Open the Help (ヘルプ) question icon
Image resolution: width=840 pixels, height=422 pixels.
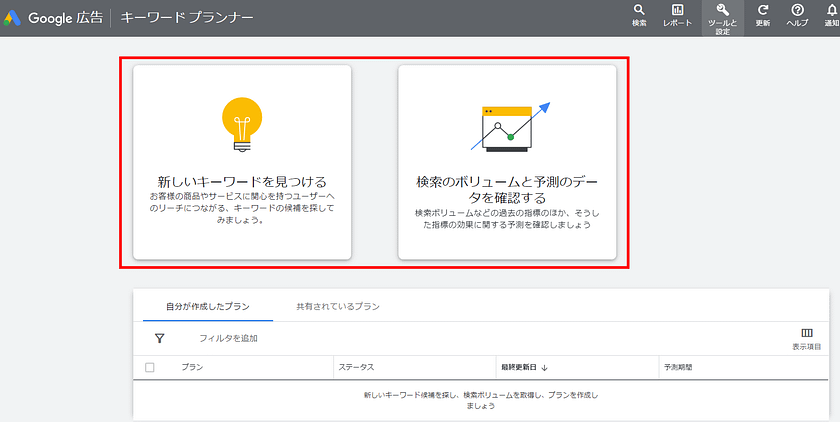click(797, 11)
